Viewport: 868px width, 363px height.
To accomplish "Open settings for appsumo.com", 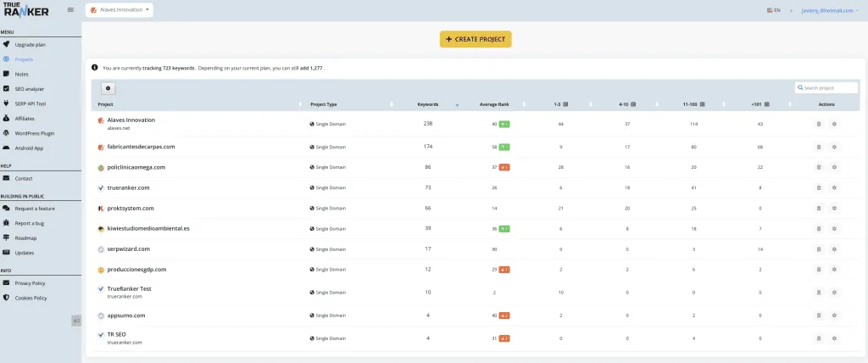I will [834, 316].
